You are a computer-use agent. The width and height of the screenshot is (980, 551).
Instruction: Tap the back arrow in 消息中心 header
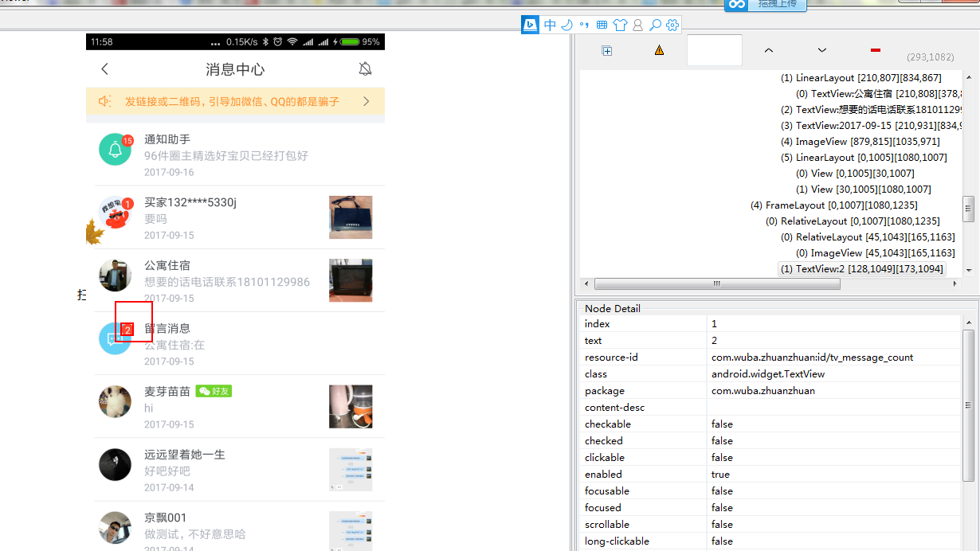[104, 69]
